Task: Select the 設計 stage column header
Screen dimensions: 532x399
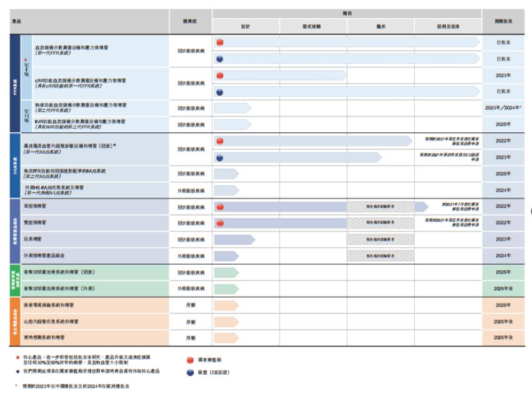Action: pos(245,27)
